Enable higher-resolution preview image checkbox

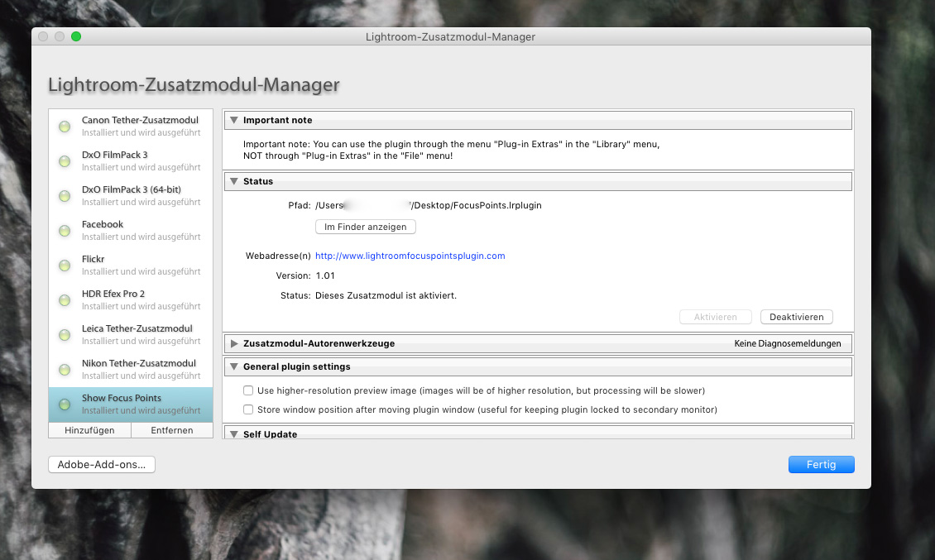coord(248,390)
